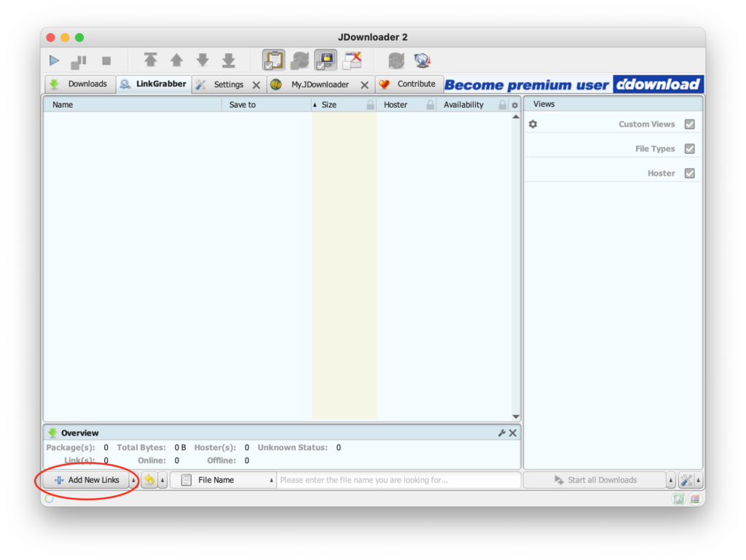Toggle clipboard observer icon in toolbar
The width and height of the screenshot is (746, 560).
tap(274, 60)
